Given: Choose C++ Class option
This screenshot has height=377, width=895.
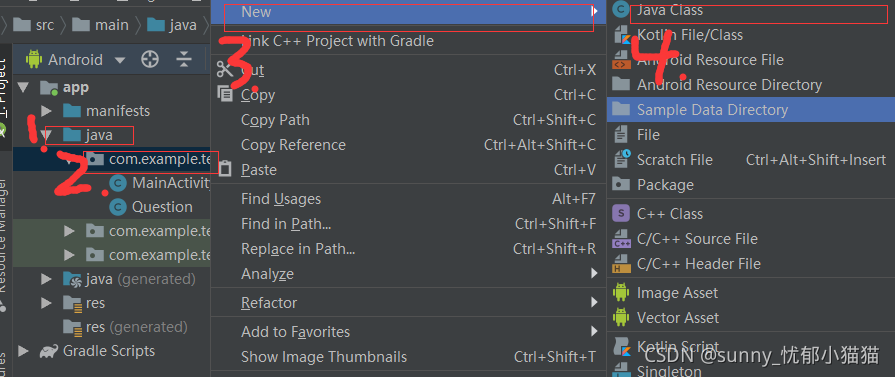Looking at the screenshot, I should 751,214.
